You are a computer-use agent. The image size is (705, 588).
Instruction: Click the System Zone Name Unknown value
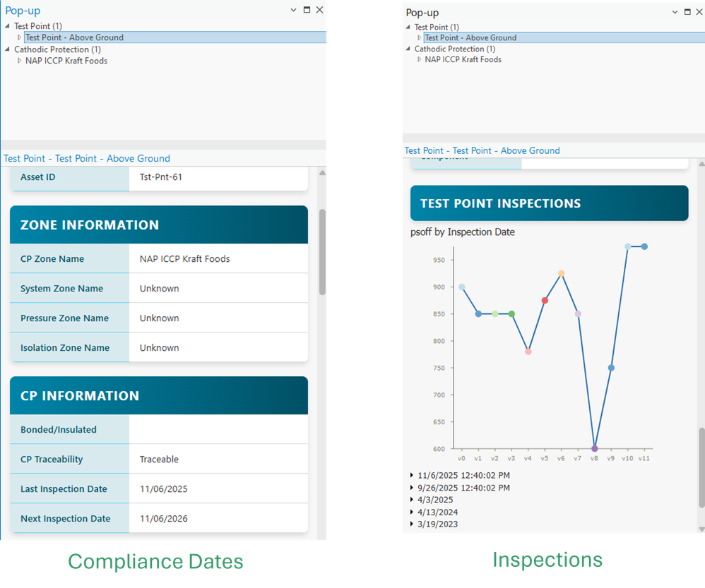(159, 289)
